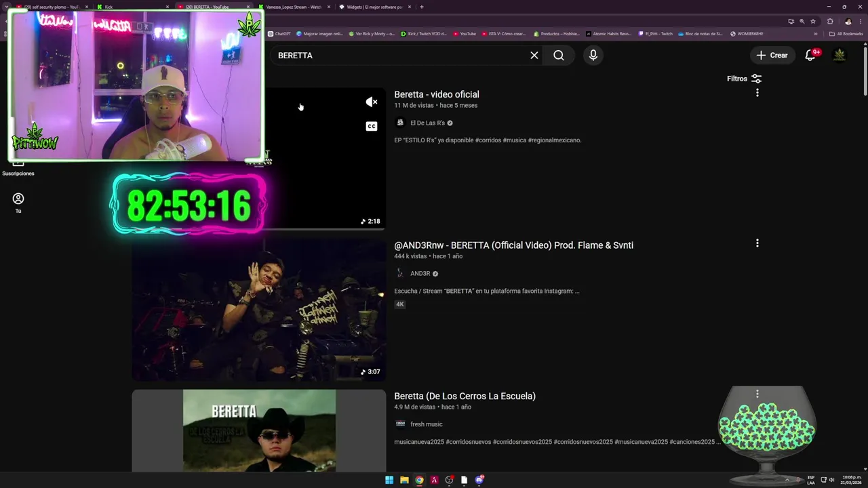This screenshot has width=868, height=488.
Task: Click the AND3R channel avatar icon
Action: (400, 274)
